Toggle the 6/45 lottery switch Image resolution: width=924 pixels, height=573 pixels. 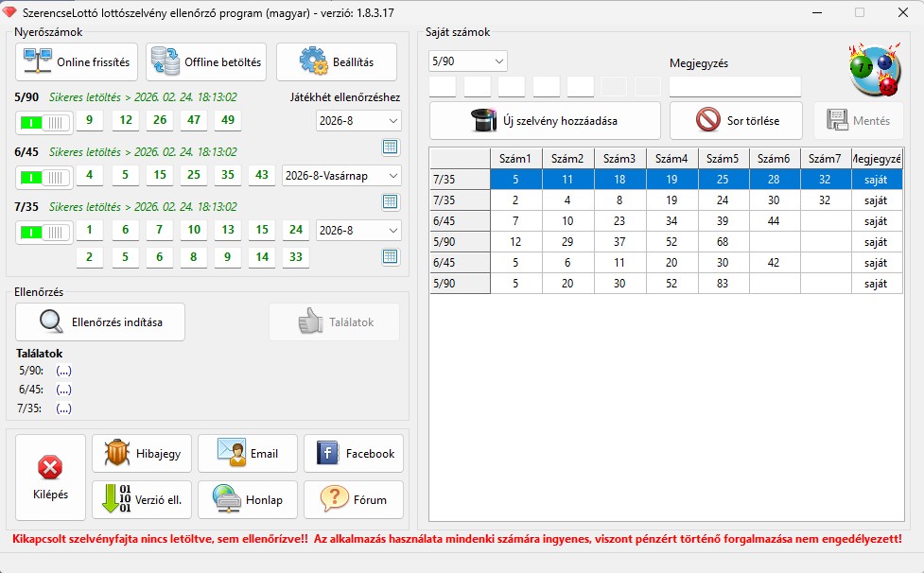click(44, 177)
